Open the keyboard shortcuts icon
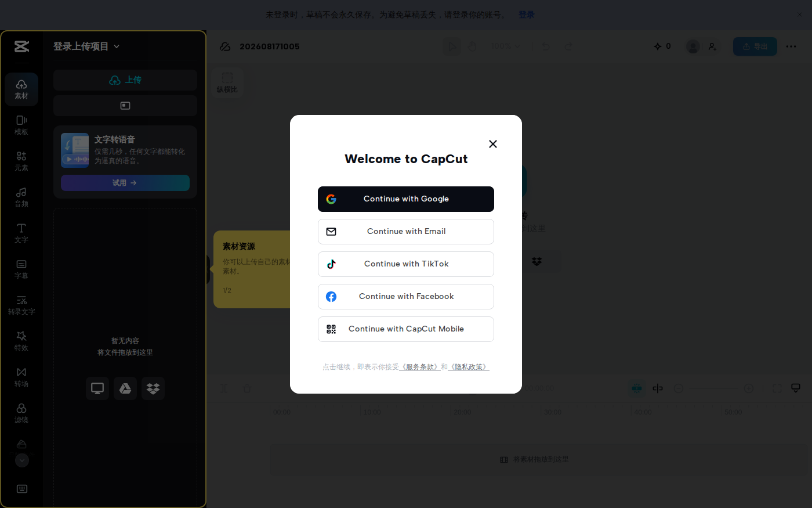The height and width of the screenshot is (508, 812). click(22, 489)
